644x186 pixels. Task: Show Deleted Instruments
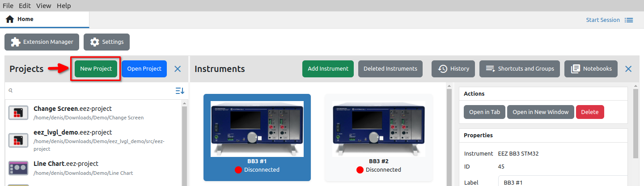point(390,69)
